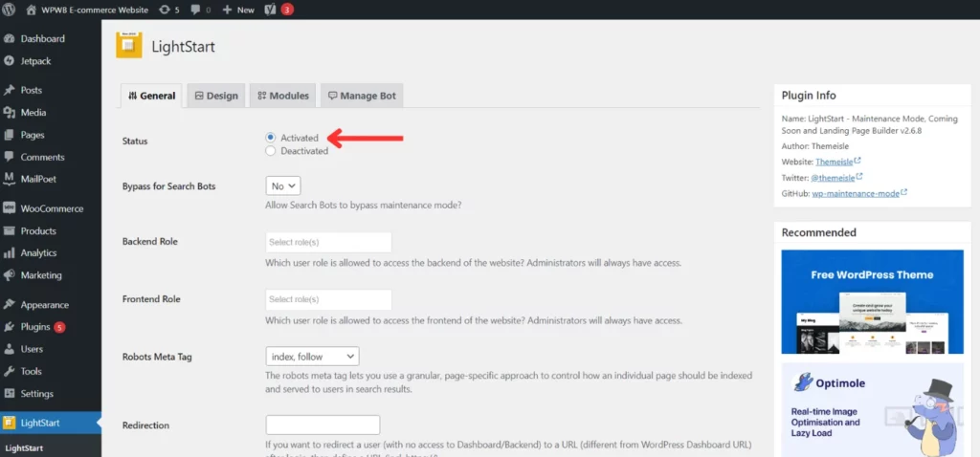Viewport: 980px width, 457px height.
Task: Click 'Allow Search Bots to bypass maintenance mode?' text
Action: point(364,205)
